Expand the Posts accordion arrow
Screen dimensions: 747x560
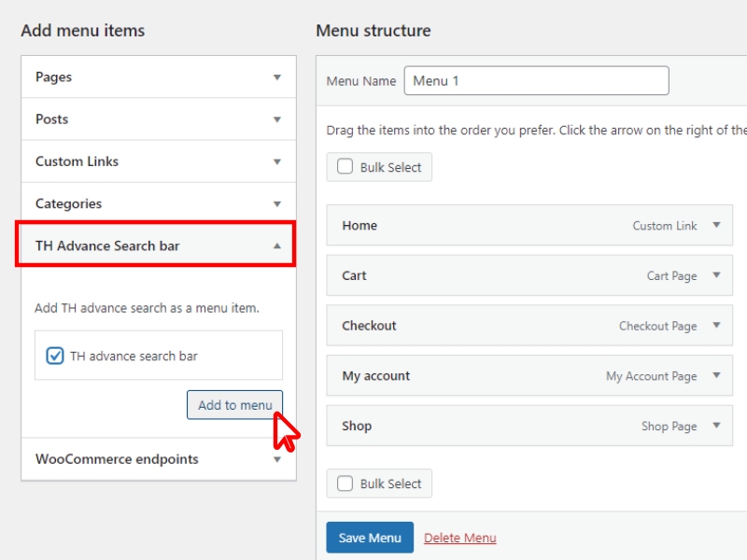tap(276, 119)
